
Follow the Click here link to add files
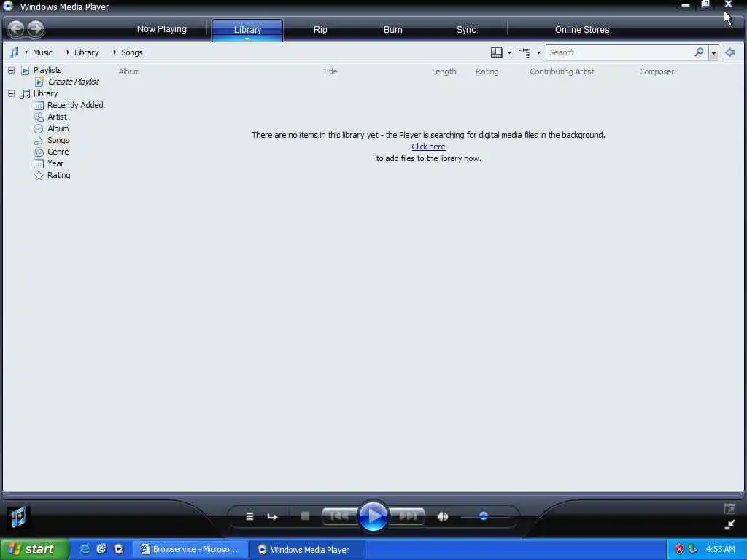click(428, 147)
